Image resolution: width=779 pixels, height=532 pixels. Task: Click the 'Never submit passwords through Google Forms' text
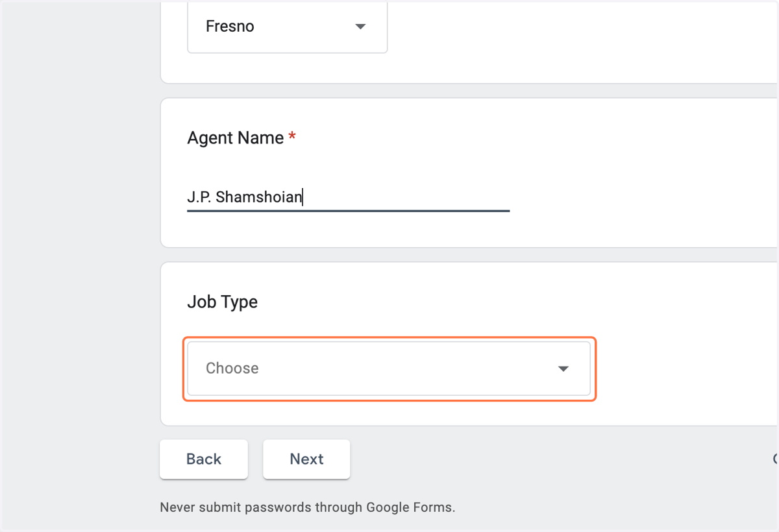pos(308,507)
